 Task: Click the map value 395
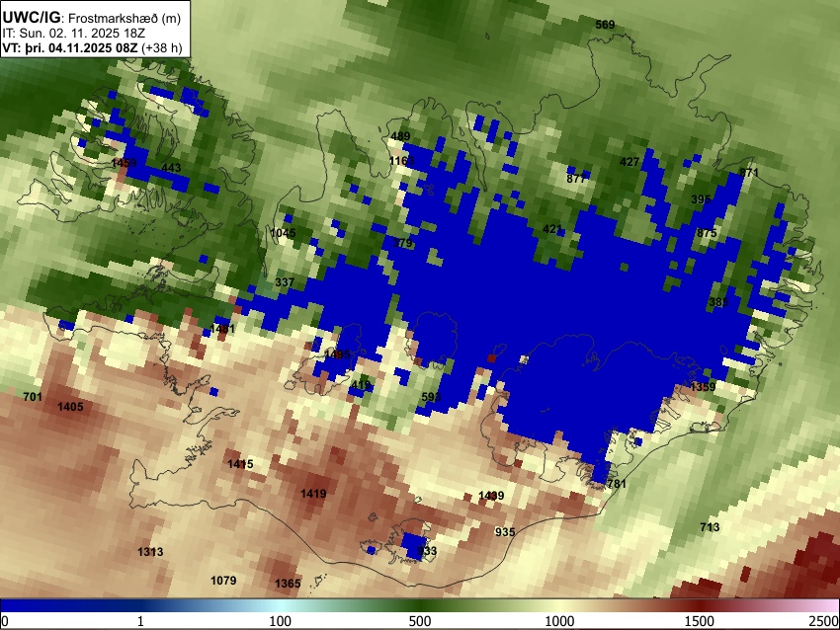701,199
